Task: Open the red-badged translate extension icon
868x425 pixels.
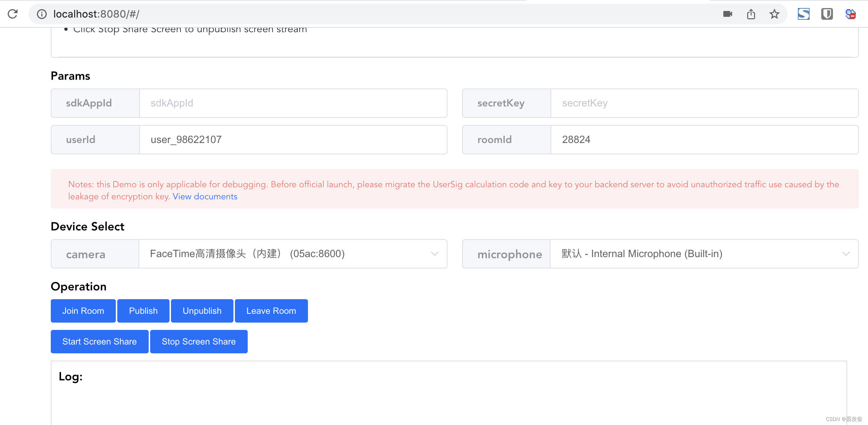Action: click(850, 14)
